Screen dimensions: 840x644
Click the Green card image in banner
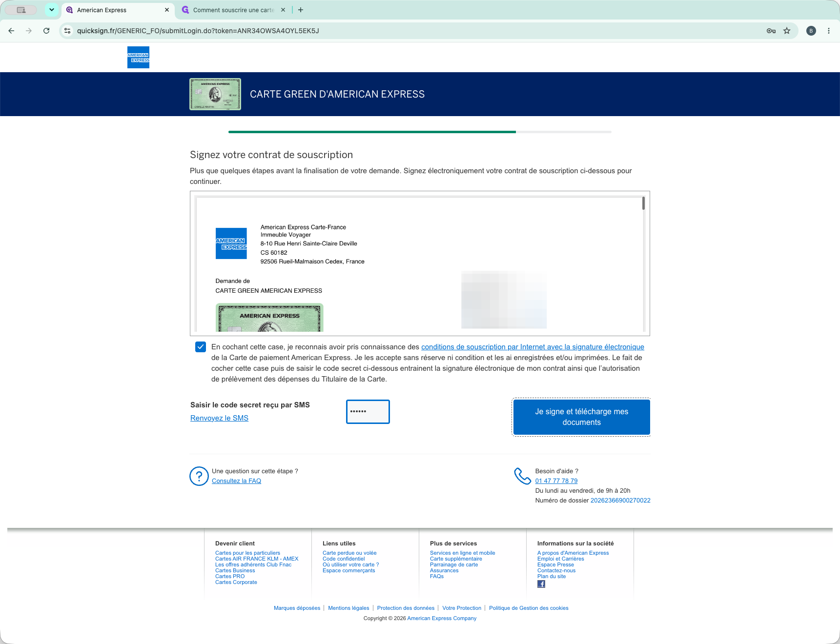(215, 94)
